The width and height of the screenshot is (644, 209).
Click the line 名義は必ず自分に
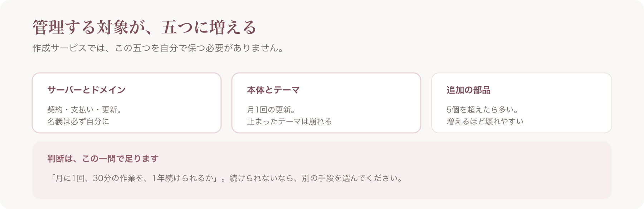(78, 121)
